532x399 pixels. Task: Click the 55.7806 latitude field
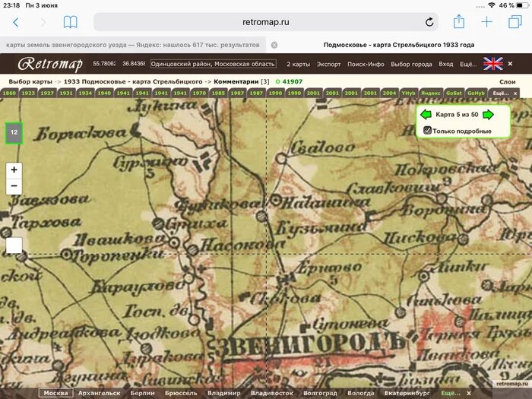[104, 64]
